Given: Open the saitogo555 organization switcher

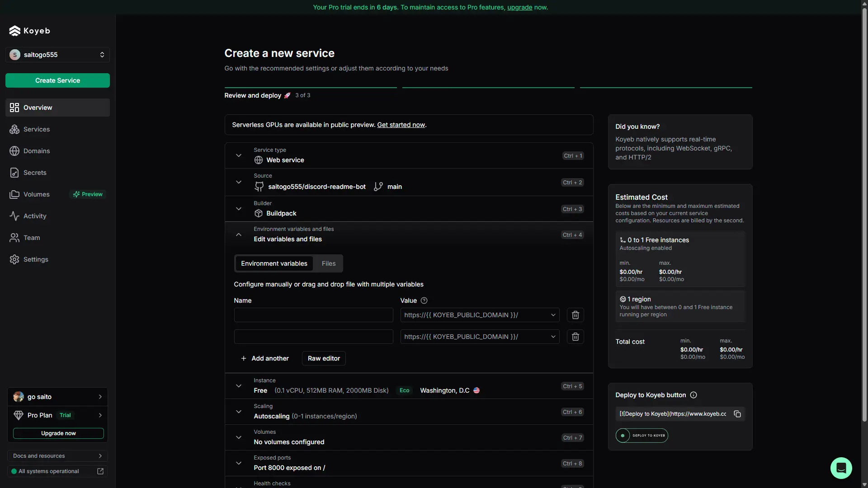Looking at the screenshot, I should (57, 55).
